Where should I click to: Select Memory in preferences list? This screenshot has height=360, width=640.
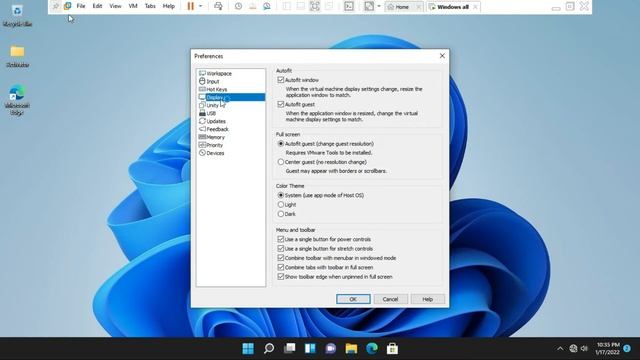coord(231,137)
